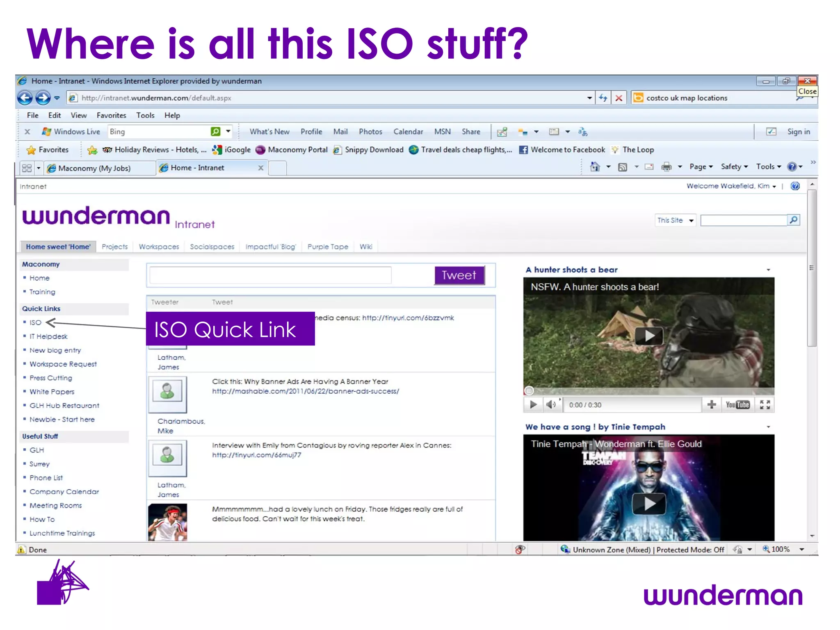Click the Read Mail icon in command bar

[649, 167]
